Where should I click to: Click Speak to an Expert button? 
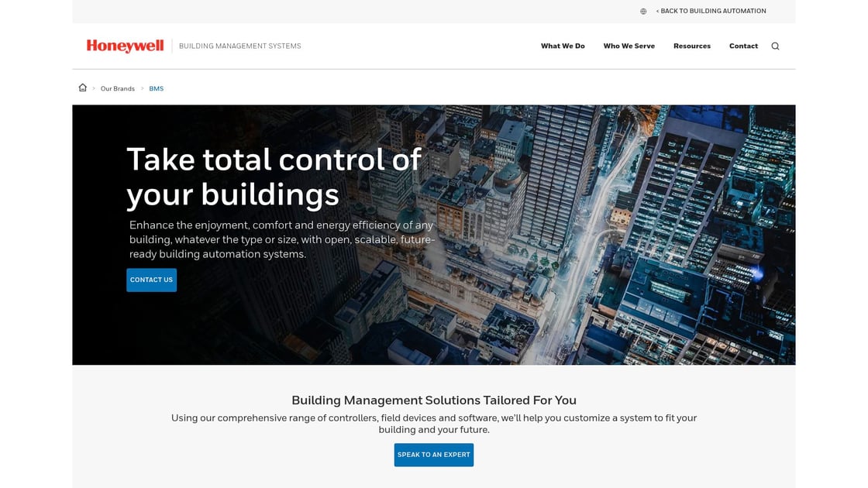pyautogui.click(x=434, y=455)
